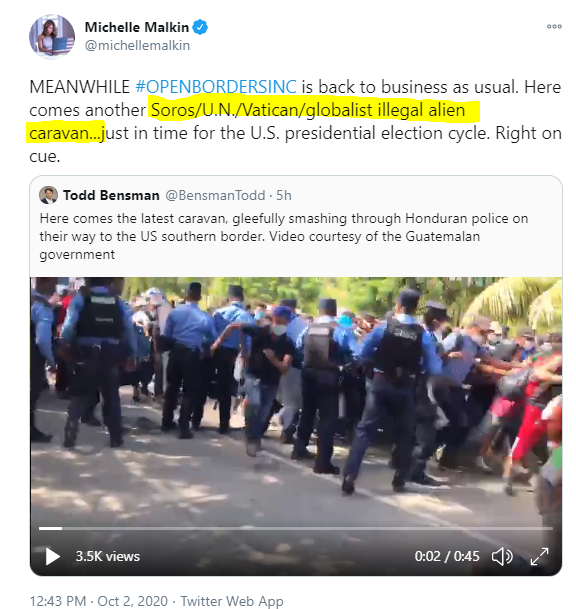576x609 pixels.
Task: Seek along the video progress bar
Action: [x=296, y=528]
